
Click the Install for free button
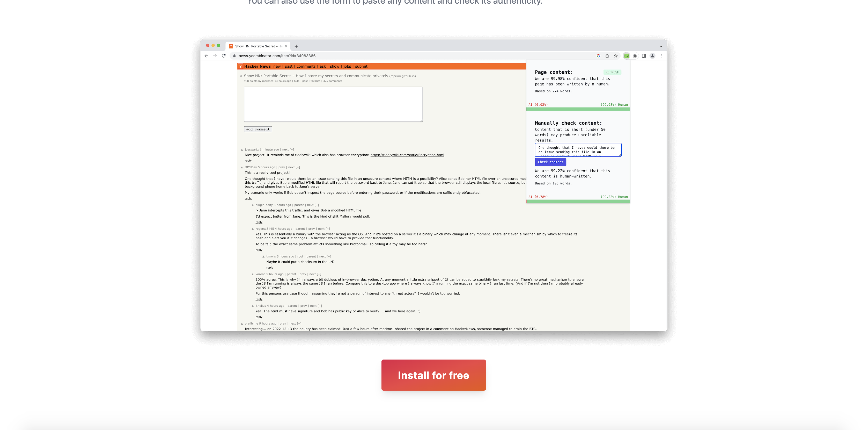pyautogui.click(x=433, y=375)
